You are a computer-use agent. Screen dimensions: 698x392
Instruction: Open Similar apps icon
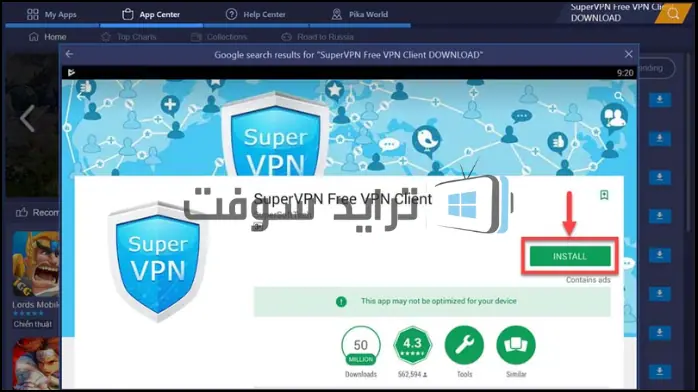pos(516,345)
